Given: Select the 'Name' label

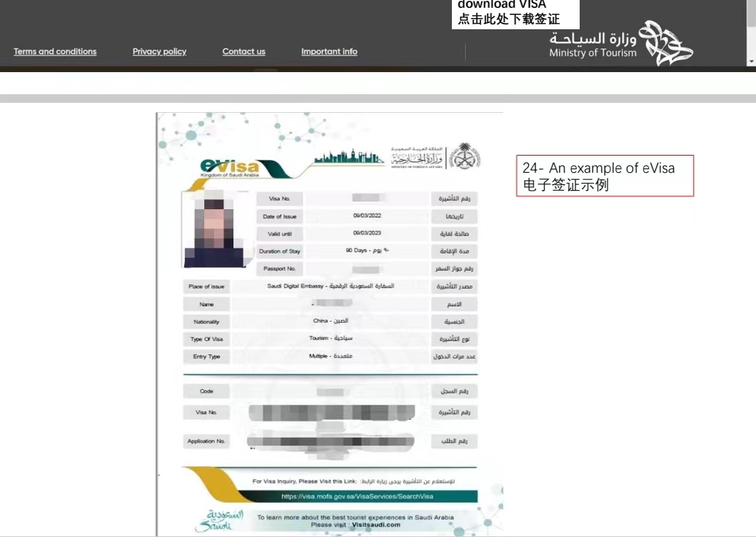Looking at the screenshot, I should (x=206, y=304).
